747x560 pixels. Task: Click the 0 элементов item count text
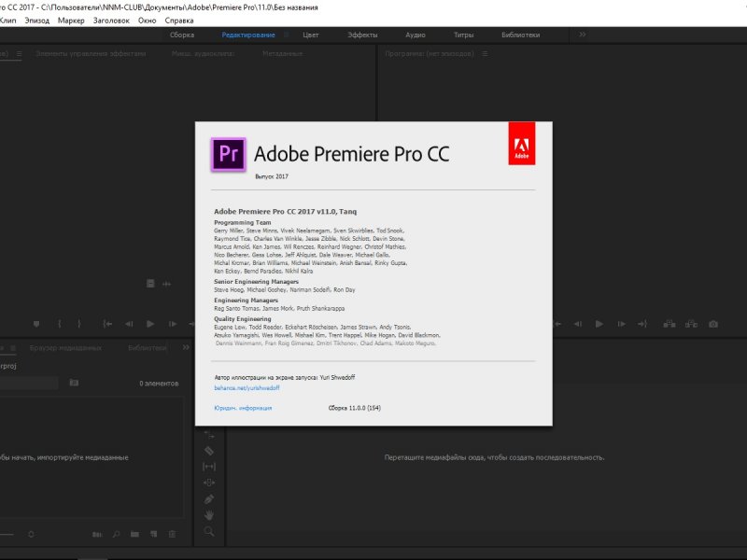[159, 384]
